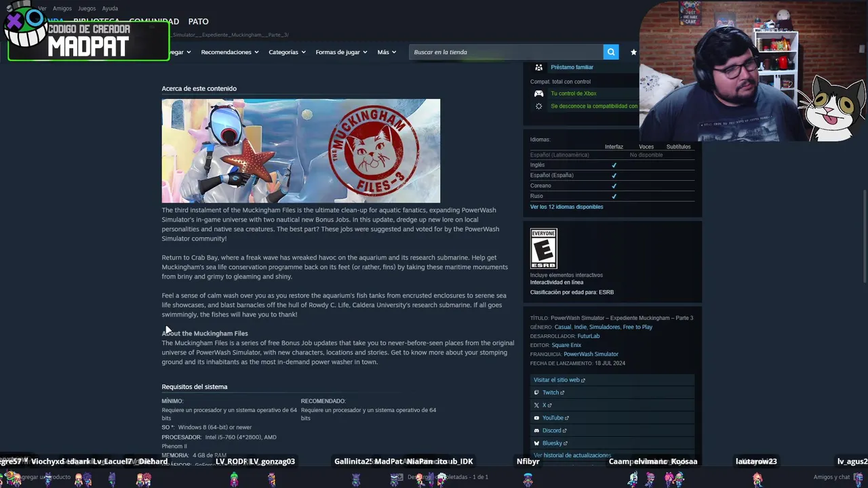Open the Formas de jugar dropdown

point(341,52)
